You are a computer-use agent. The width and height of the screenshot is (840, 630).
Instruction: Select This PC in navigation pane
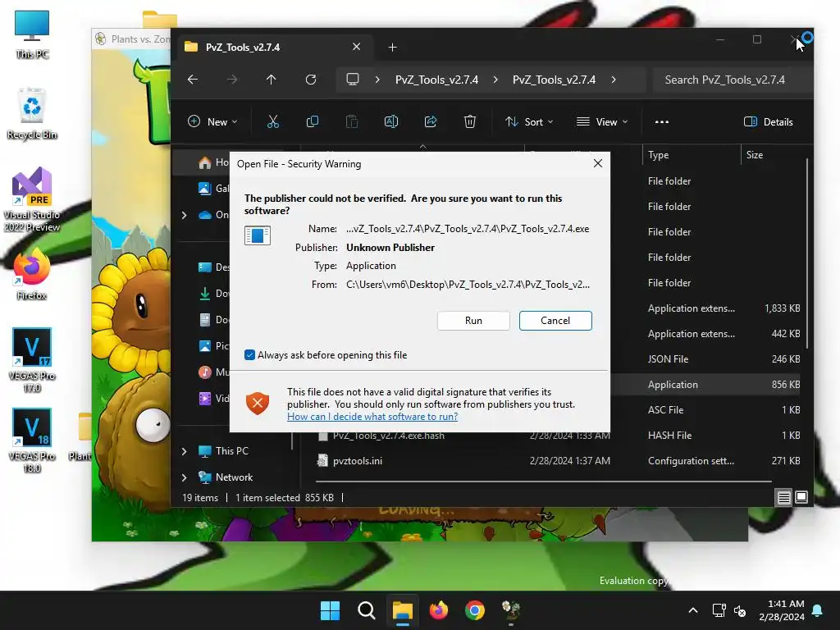click(231, 451)
